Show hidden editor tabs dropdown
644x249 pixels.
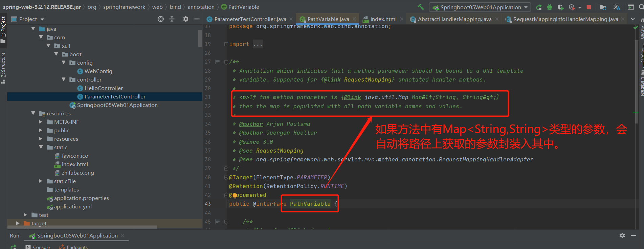click(x=633, y=19)
